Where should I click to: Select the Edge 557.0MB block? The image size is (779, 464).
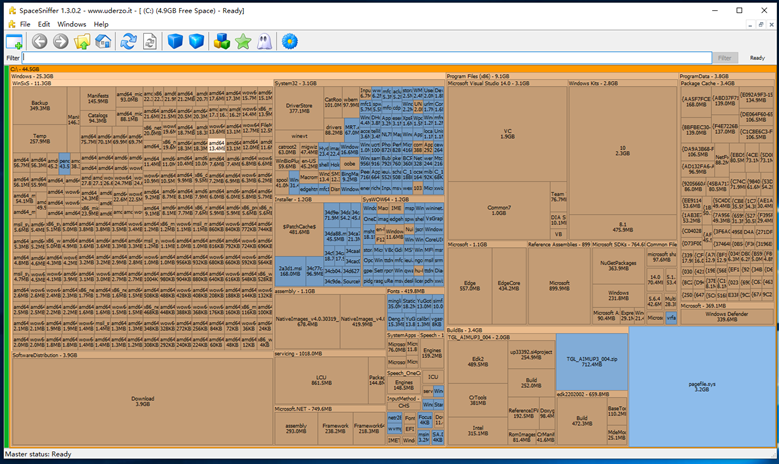469,285
